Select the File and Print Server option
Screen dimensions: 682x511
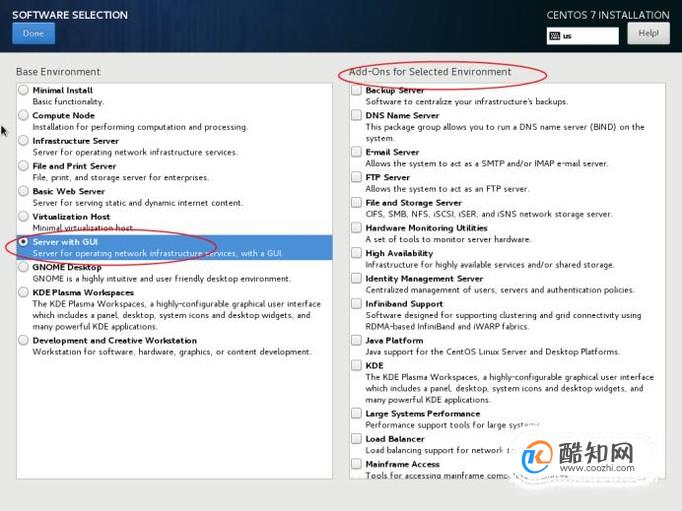click(23, 166)
